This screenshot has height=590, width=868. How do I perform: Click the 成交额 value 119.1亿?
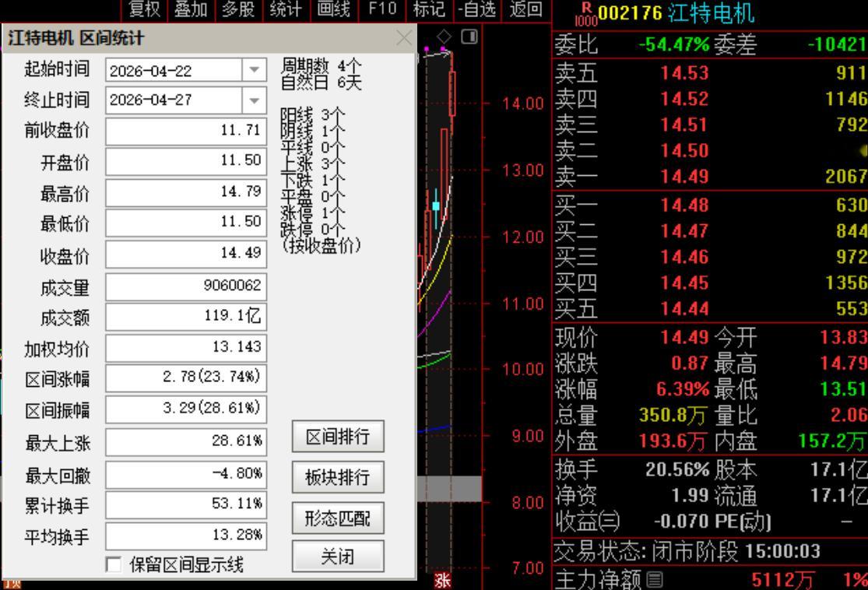186,316
